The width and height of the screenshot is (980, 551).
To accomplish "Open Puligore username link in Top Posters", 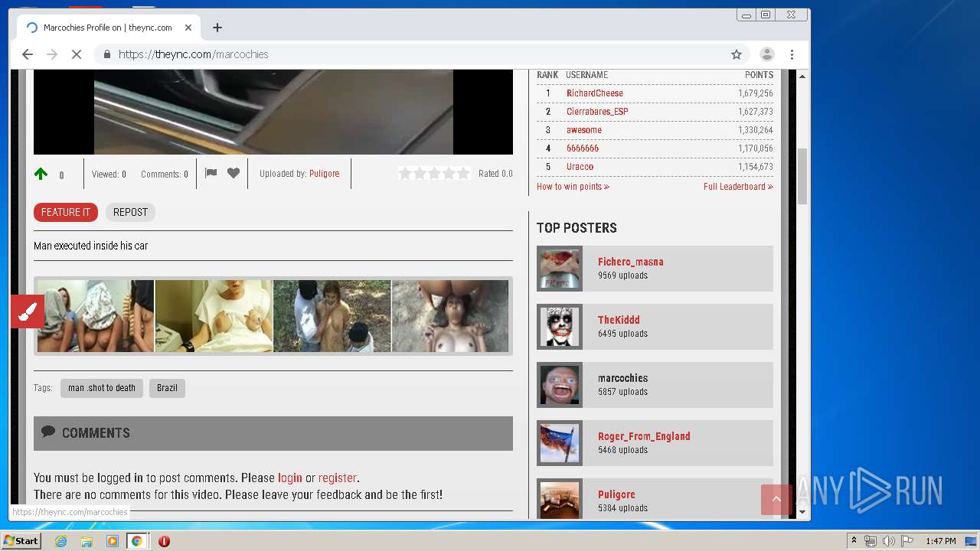I will click(x=616, y=494).
